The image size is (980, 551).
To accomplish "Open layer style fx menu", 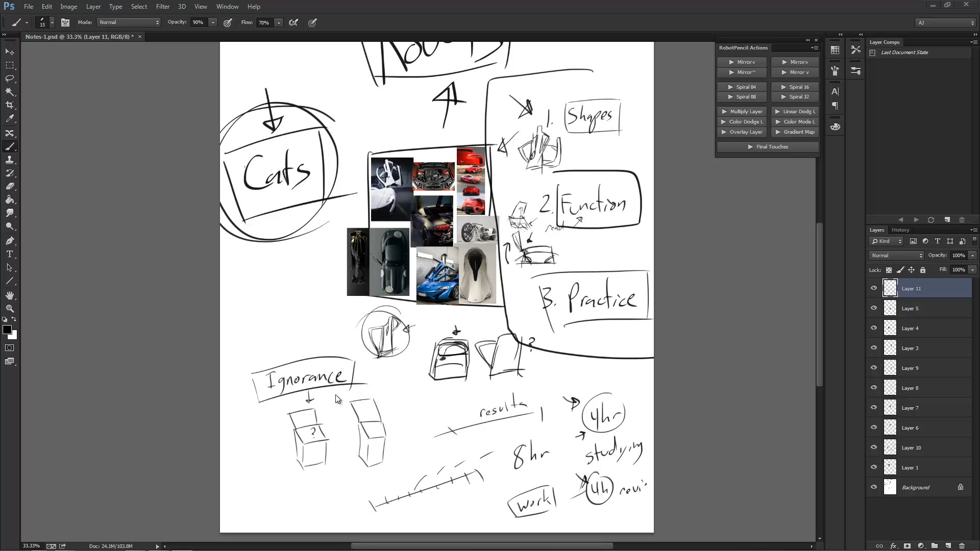I will (x=894, y=546).
